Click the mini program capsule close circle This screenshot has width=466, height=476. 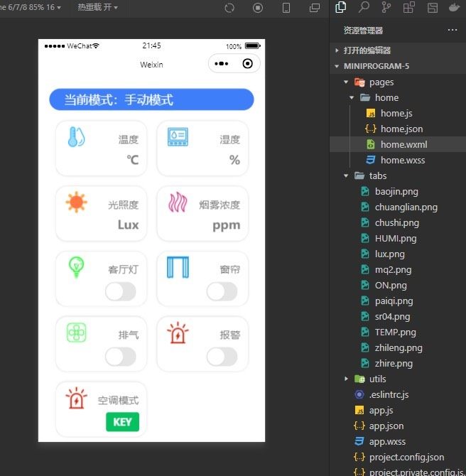247,64
